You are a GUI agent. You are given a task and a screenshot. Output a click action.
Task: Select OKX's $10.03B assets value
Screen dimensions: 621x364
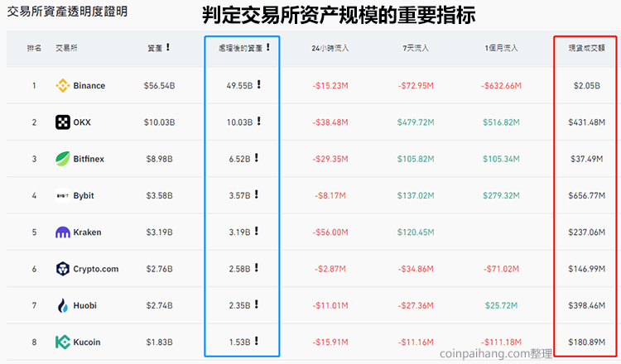coord(159,122)
